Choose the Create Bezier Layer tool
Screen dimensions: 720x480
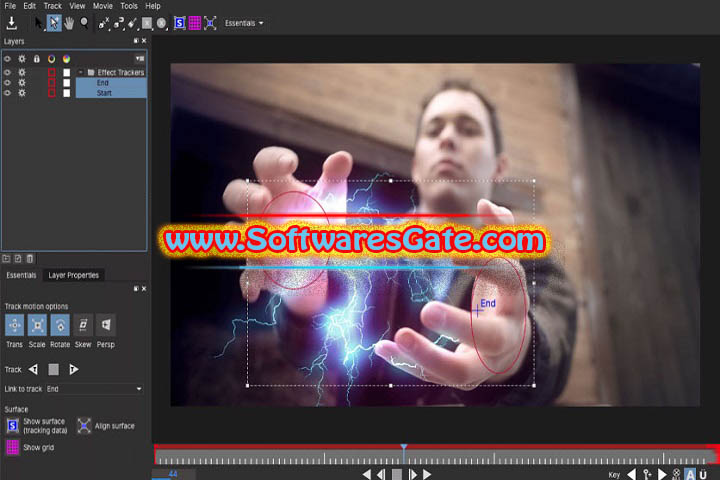pyautogui.click(x=118, y=23)
